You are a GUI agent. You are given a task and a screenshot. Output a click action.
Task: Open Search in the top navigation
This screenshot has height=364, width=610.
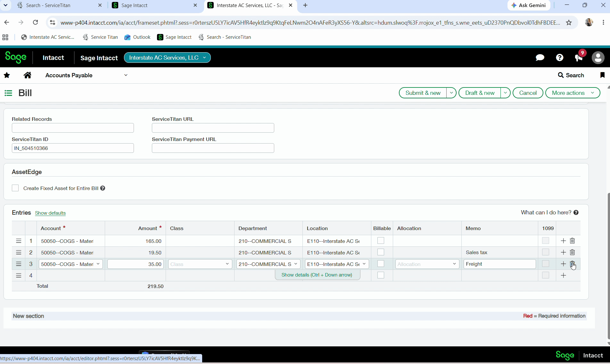point(571,75)
